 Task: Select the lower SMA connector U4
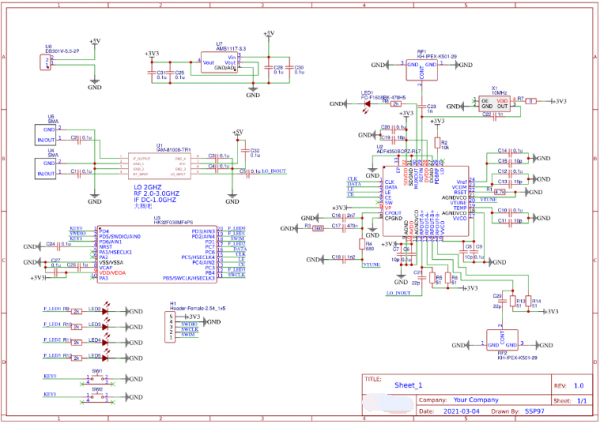pyautogui.click(x=47, y=168)
